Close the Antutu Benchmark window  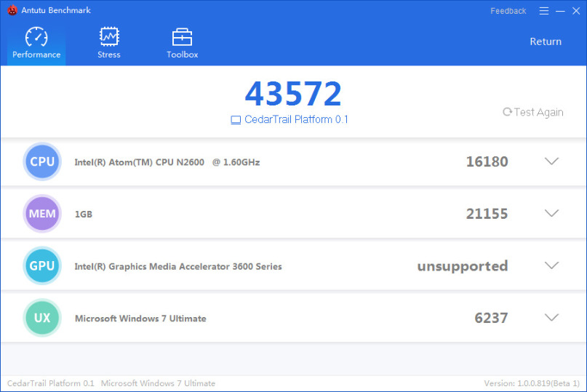click(x=575, y=11)
